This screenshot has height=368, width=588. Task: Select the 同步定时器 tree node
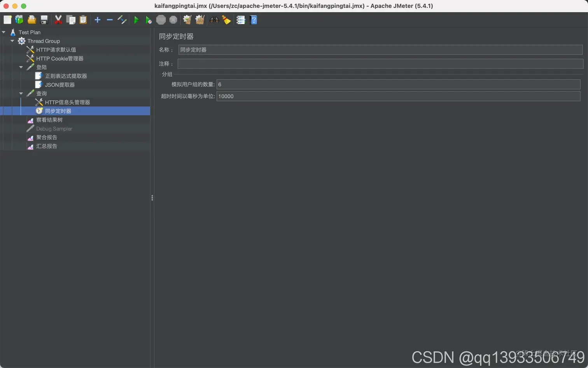[58, 111]
